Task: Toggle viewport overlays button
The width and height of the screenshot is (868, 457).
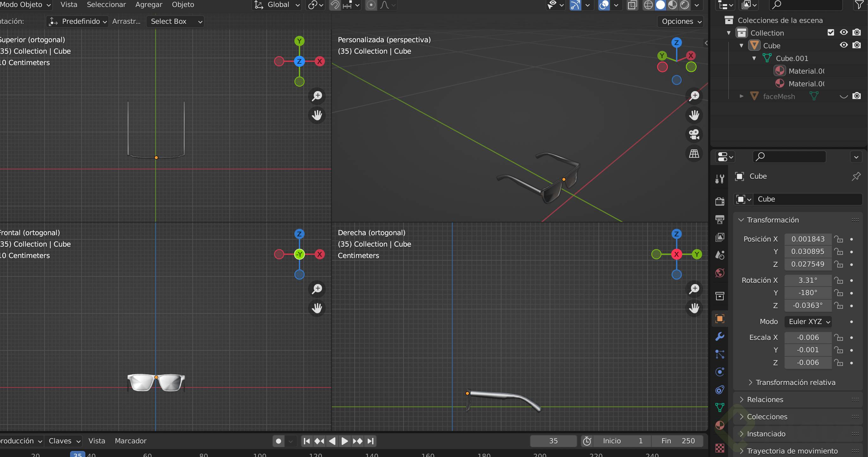Action: point(604,5)
